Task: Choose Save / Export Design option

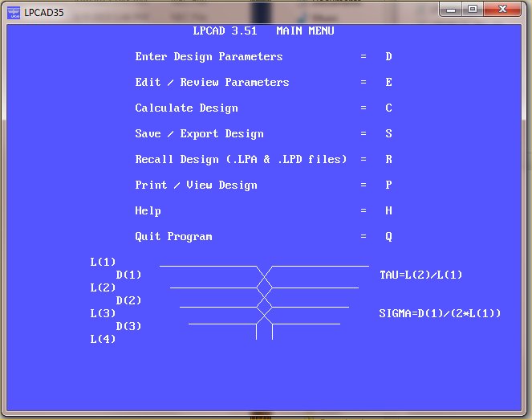Action: 199,134
